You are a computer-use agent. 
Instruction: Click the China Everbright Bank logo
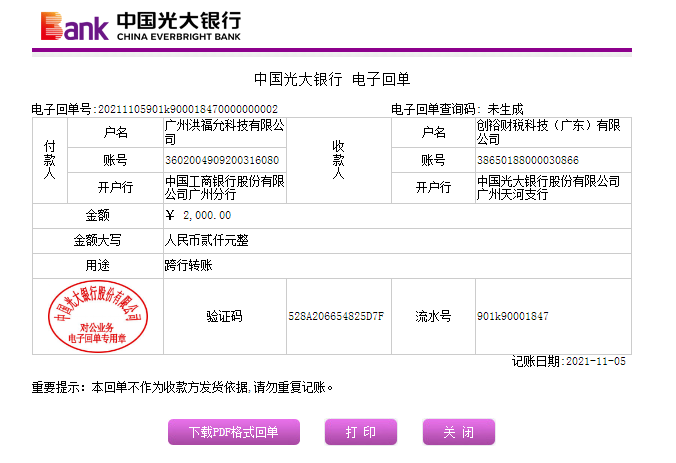141,26
